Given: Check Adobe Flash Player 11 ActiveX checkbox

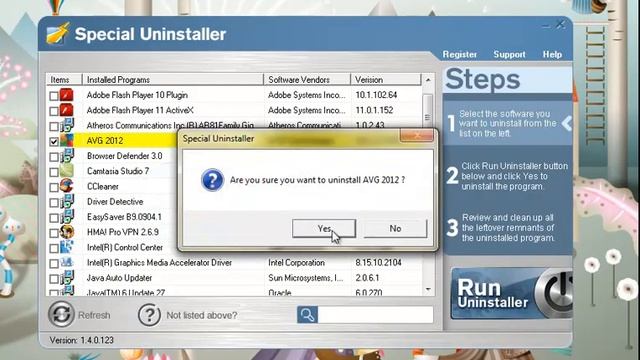Looking at the screenshot, I should (x=54, y=111).
